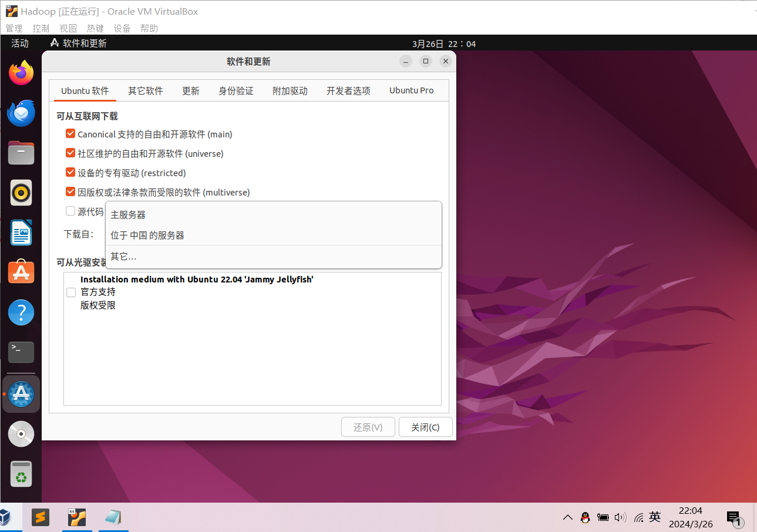The height and width of the screenshot is (532, 757).
Task: Enable the 源代码 checkbox
Action: 70,211
